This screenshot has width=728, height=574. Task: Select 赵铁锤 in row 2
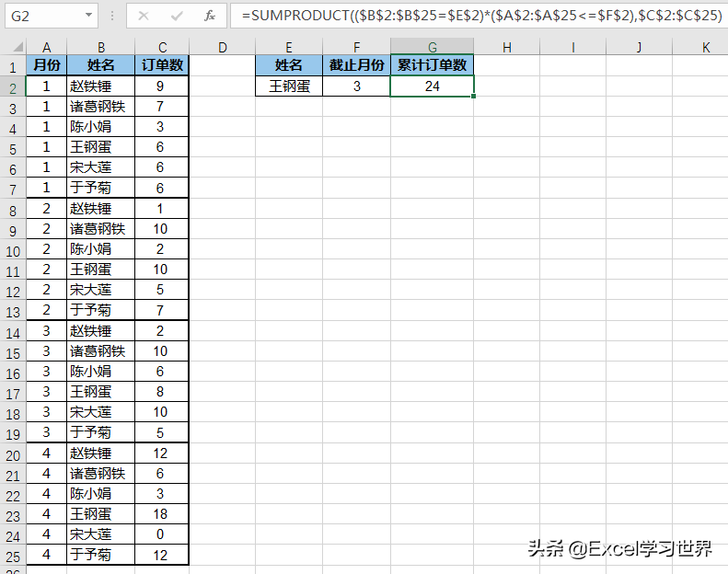(x=100, y=86)
